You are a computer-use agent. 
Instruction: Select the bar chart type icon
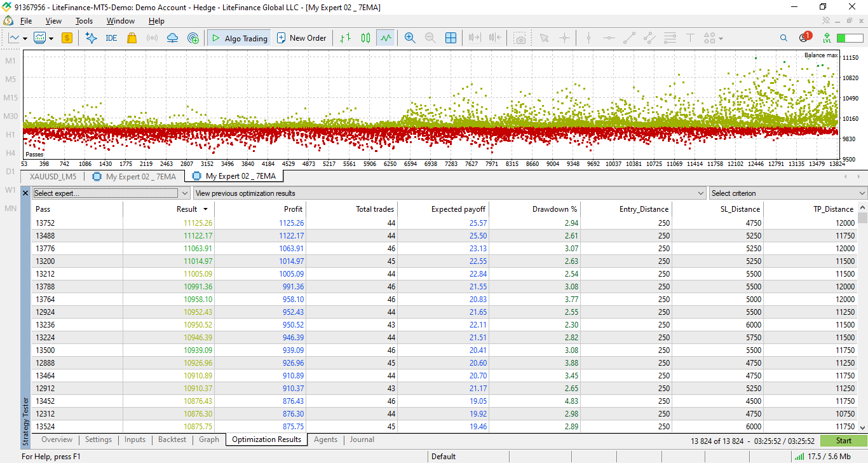coord(345,38)
